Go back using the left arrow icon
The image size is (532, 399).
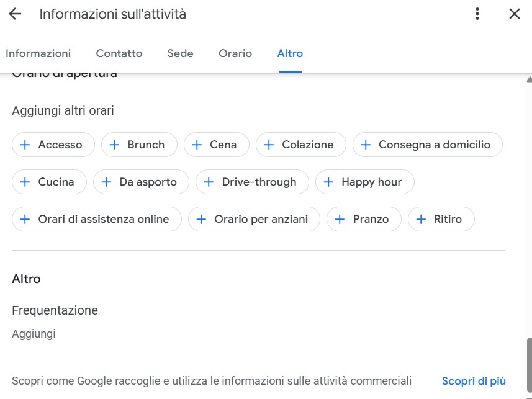click(x=15, y=14)
